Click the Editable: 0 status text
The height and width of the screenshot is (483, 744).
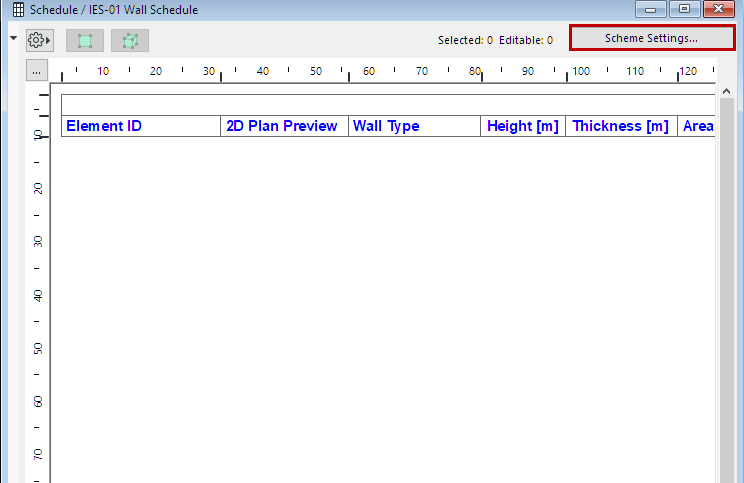526,40
